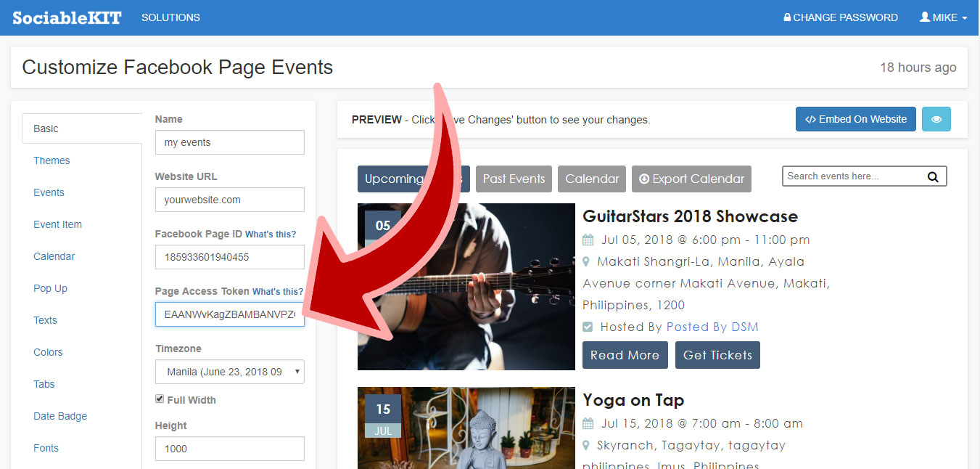Switch to the Event Item tab

(x=57, y=224)
